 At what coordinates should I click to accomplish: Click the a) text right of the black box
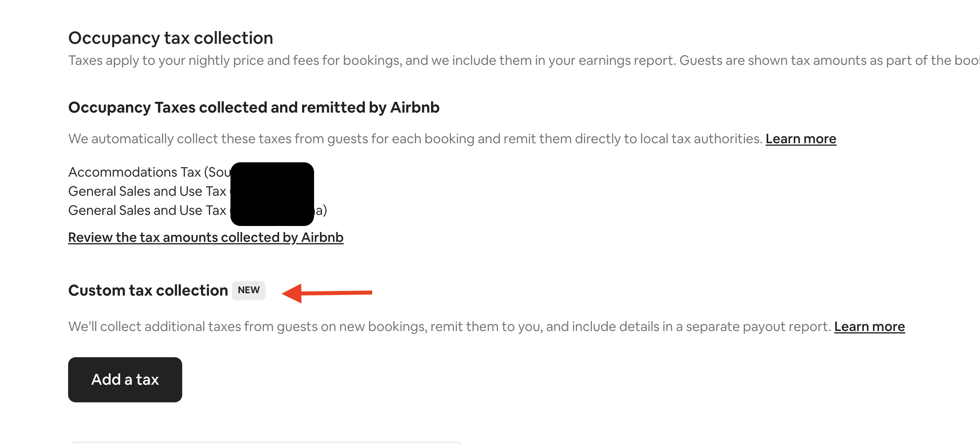pyautogui.click(x=321, y=210)
